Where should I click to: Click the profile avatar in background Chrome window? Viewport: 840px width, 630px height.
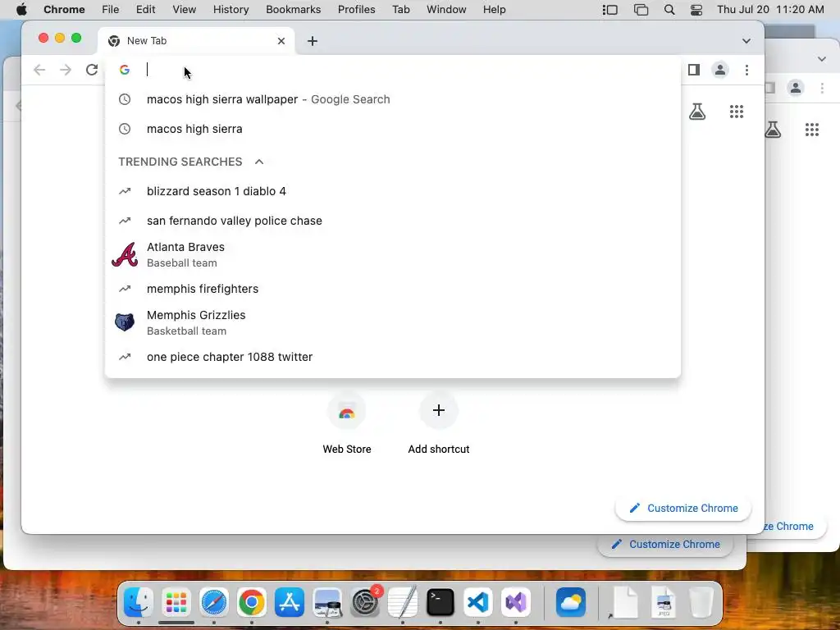click(x=796, y=87)
